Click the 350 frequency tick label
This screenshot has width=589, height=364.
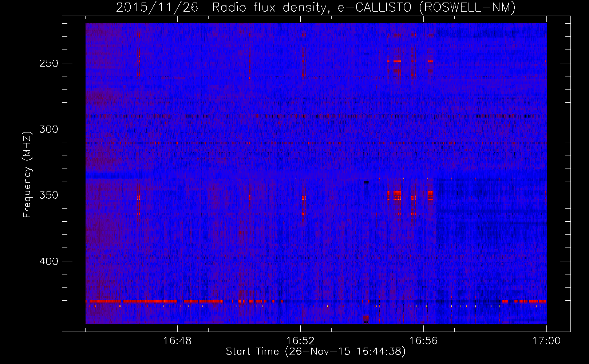(48, 195)
